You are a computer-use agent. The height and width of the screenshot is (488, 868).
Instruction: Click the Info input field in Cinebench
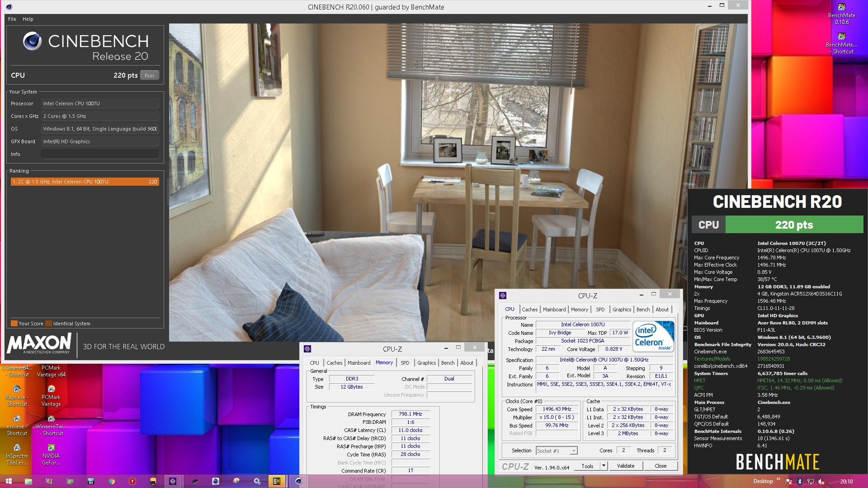point(100,154)
